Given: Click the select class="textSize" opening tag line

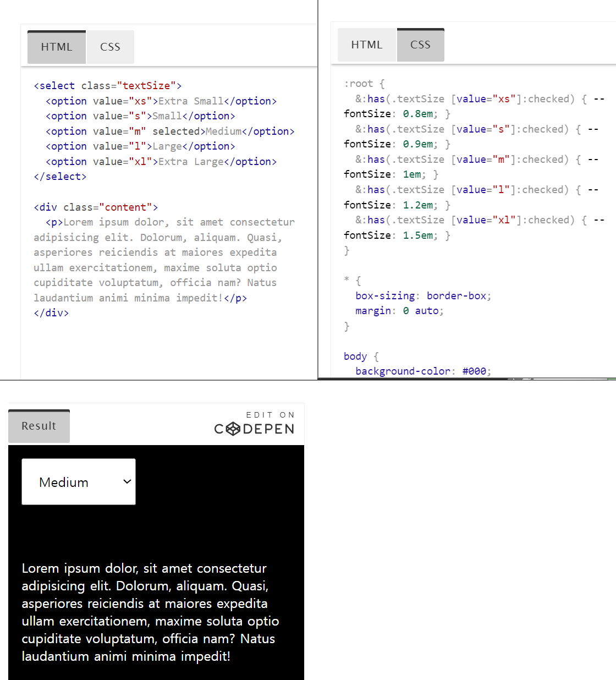Looking at the screenshot, I should click(108, 86).
